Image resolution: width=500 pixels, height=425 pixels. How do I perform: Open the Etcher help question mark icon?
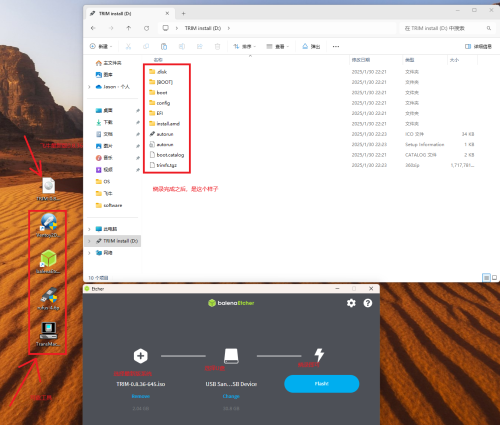click(x=368, y=303)
